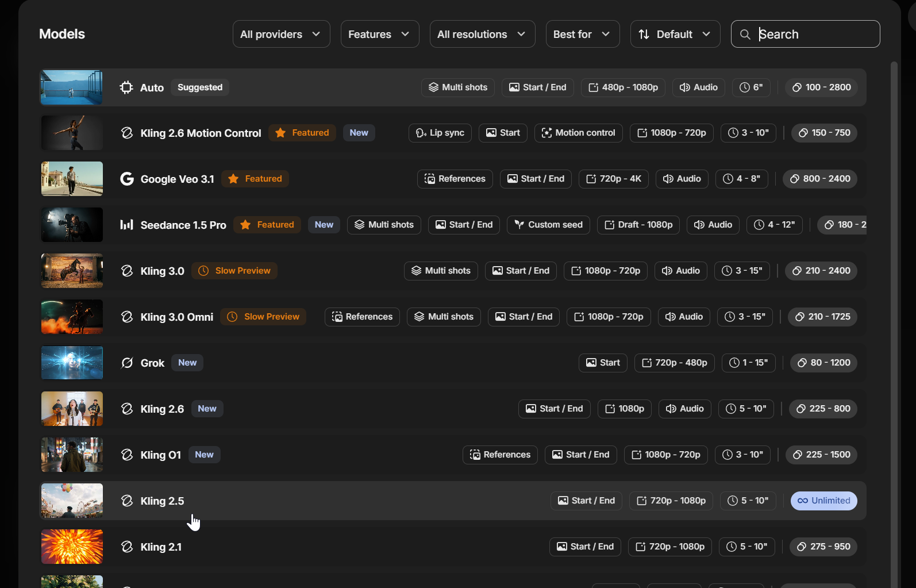916x588 pixels.
Task: Click the Kling 2.6 Motion Control logo icon
Action: [x=126, y=133]
